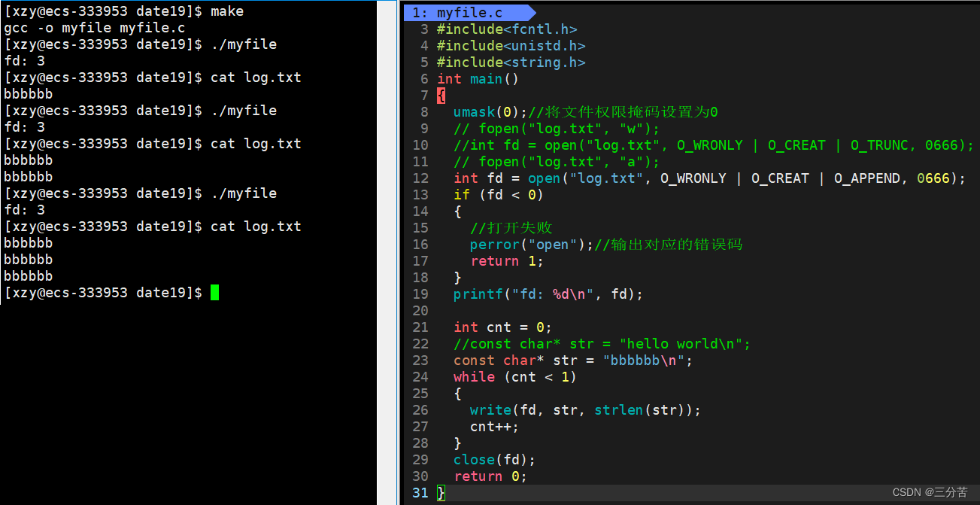Click the 'make' command in terminal
Viewport: 980px width, 505px height.
227,11
